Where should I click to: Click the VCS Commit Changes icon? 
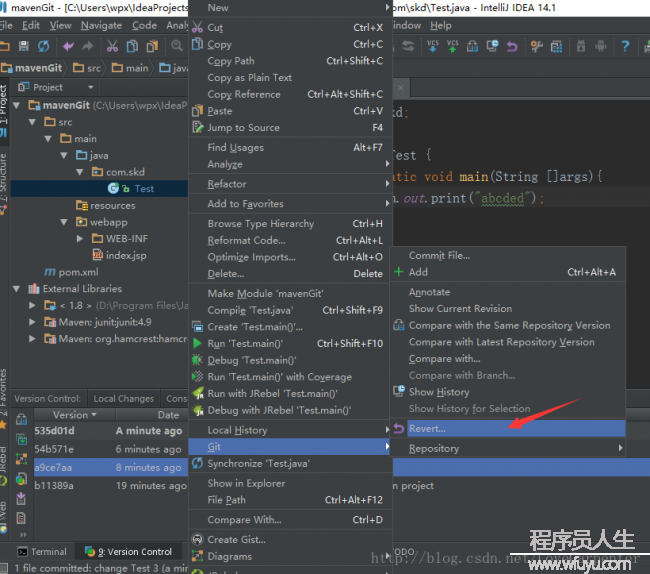[452, 46]
